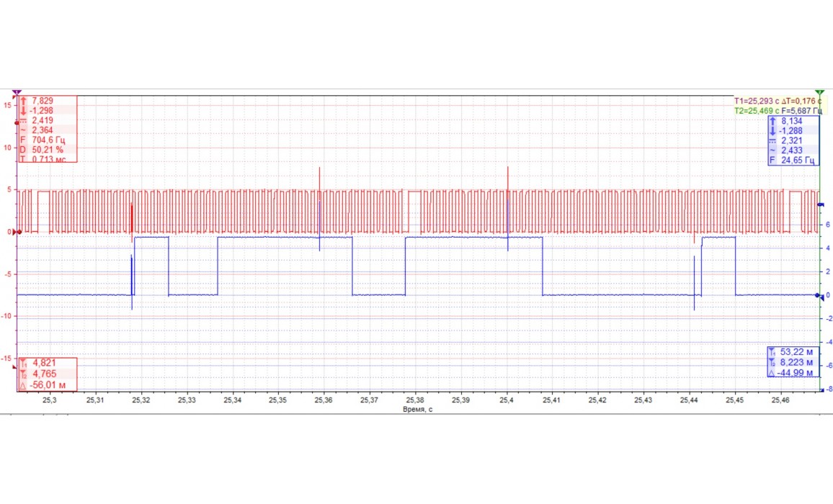Click the blue channel minimum down-arrow icon
The image size is (833, 504).
773,132
